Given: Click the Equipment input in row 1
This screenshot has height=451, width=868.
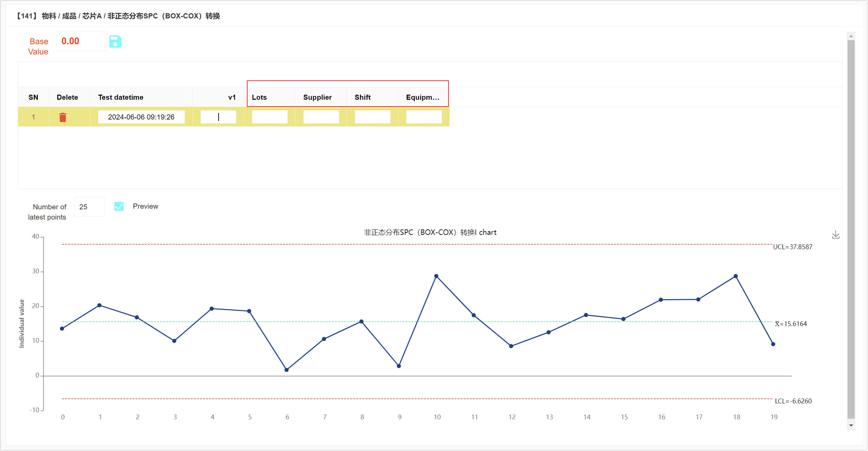Looking at the screenshot, I should click(424, 117).
